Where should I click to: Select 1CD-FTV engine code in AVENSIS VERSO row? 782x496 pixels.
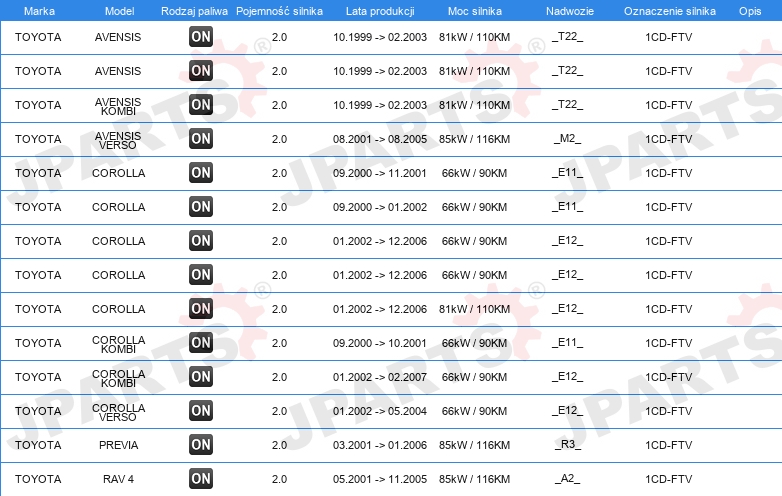tap(669, 139)
